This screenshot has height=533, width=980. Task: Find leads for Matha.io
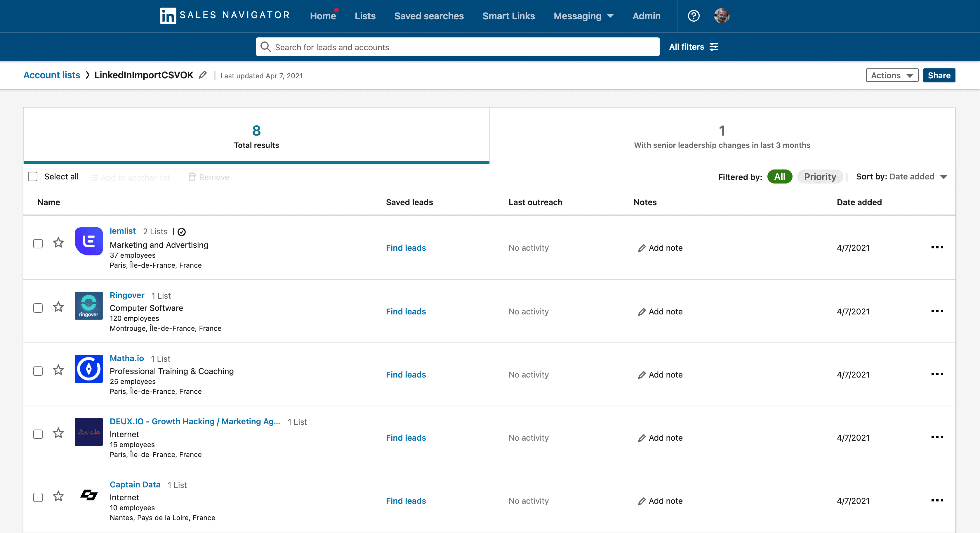pyautogui.click(x=406, y=375)
